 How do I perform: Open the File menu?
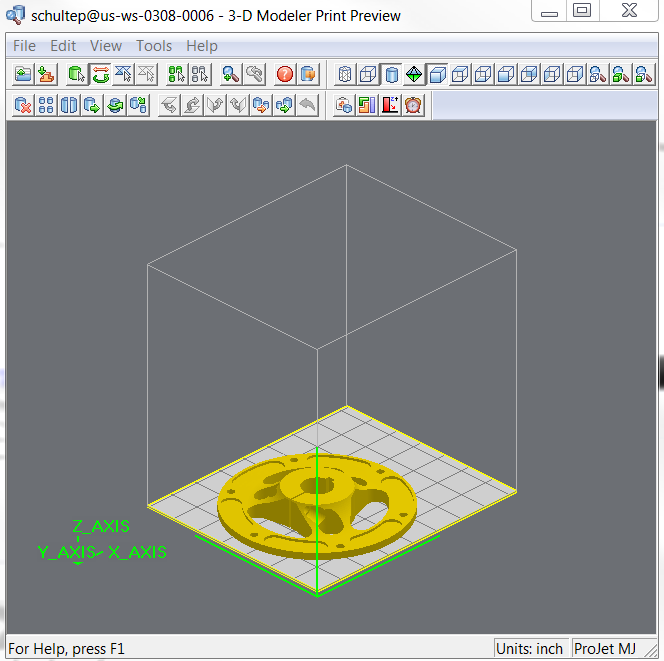(24, 46)
